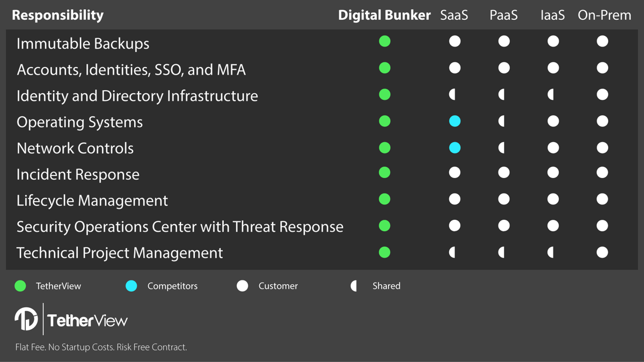
Task: Click the cyan Competitors dot under SaaS Operating Systems
Action: point(455,121)
